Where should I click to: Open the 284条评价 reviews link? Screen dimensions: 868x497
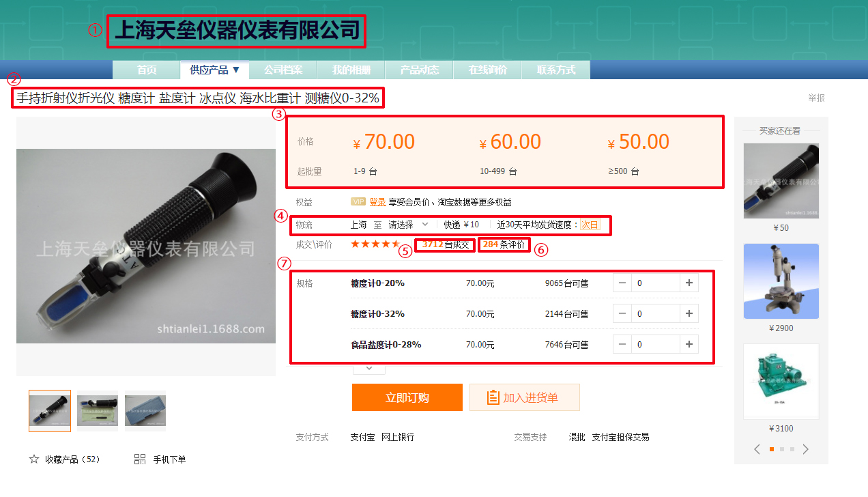click(504, 244)
